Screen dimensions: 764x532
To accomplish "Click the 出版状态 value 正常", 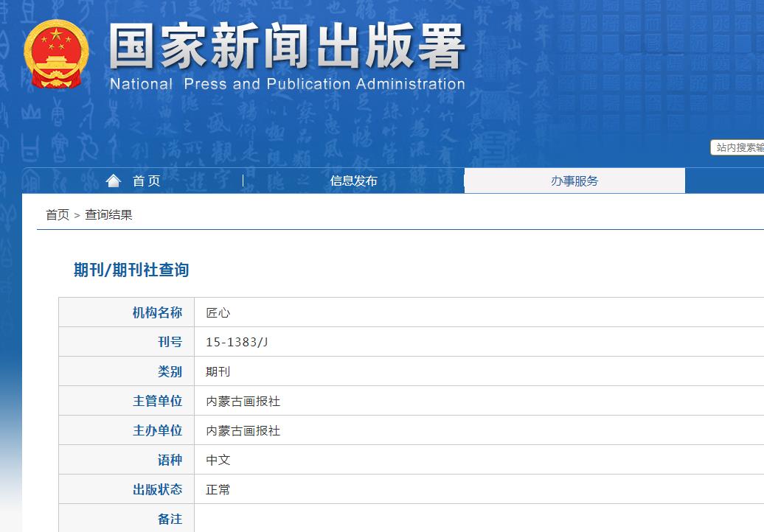I will (x=218, y=489).
